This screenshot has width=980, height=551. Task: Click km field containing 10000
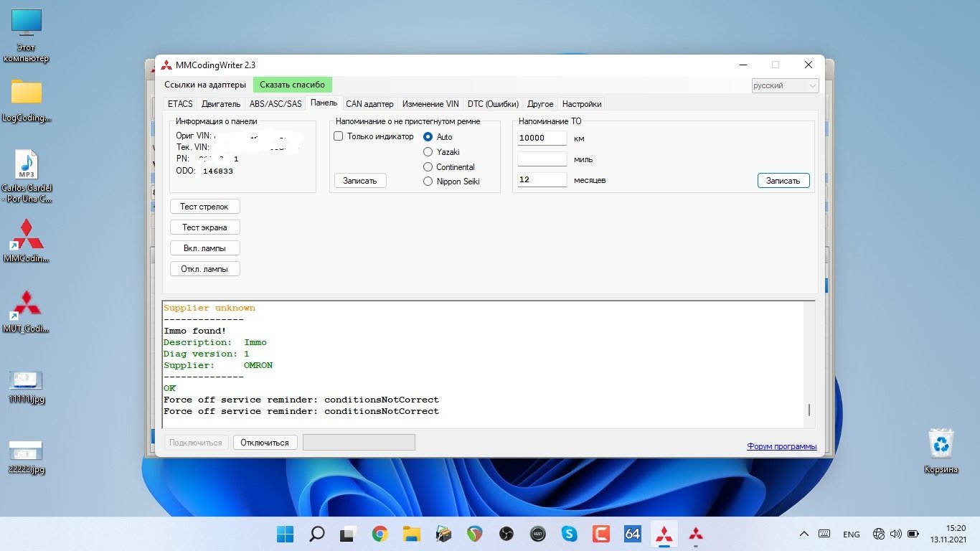[542, 138]
